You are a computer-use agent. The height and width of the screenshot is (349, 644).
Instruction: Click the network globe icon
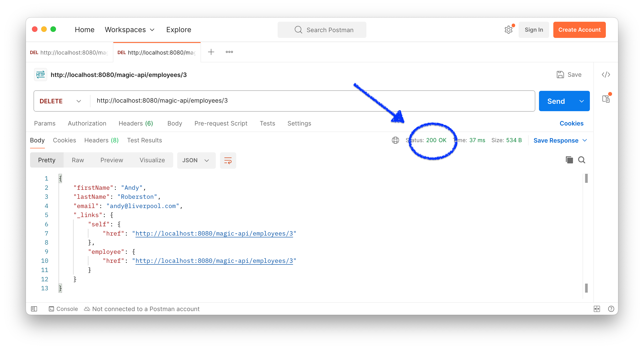pos(395,140)
